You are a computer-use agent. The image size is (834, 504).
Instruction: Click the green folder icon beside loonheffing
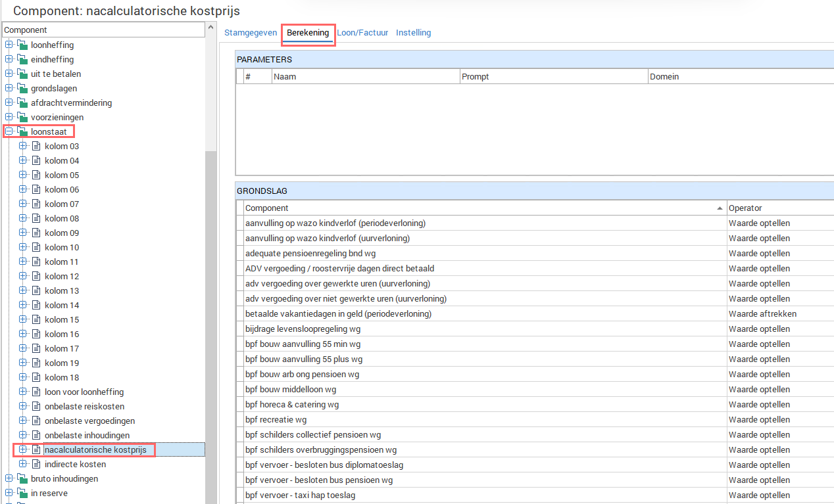[x=22, y=45]
